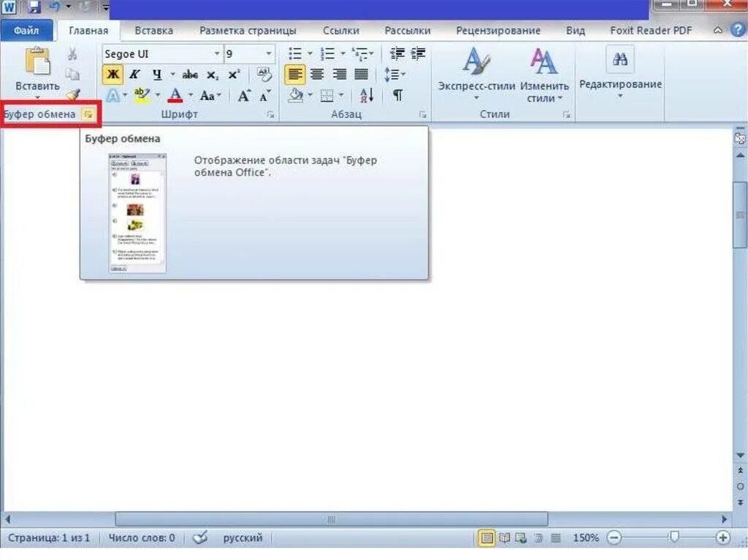748x560 pixels.
Task: Switch to the Foxit Reader PDF tab
Action: (x=651, y=31)
